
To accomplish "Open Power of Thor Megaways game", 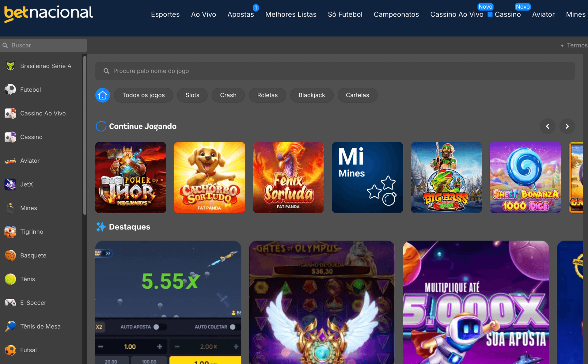I will [x=131, y=177].
